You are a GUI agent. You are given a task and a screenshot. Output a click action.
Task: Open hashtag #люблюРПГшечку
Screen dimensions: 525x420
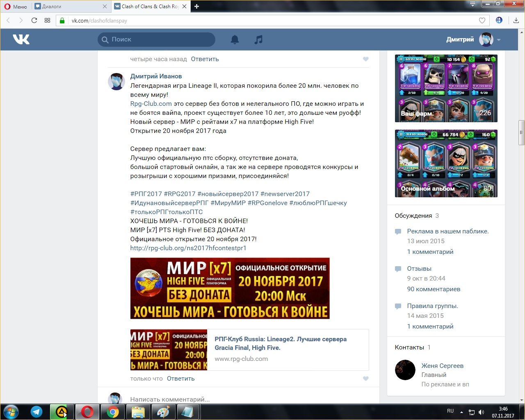pos(318,203)
